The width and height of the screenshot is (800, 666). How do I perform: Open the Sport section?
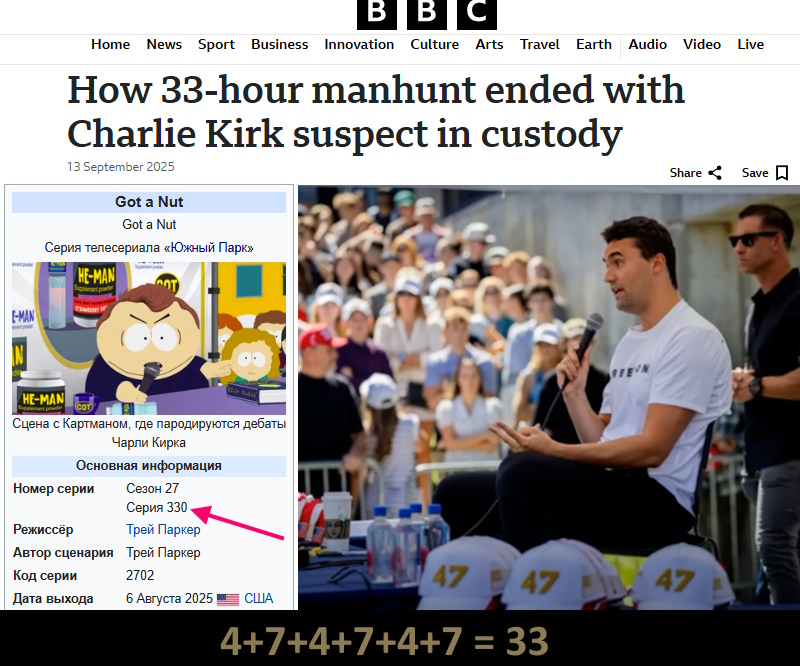click(216, 45)
